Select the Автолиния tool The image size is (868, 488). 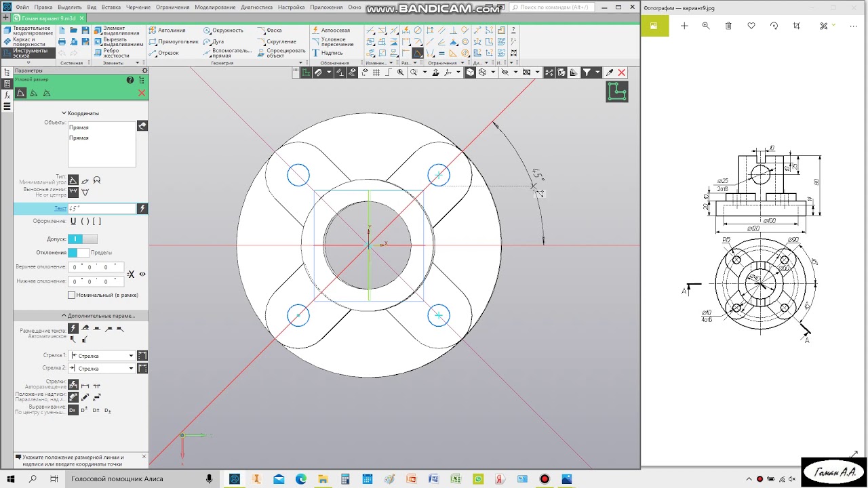[x=167, y=30]
